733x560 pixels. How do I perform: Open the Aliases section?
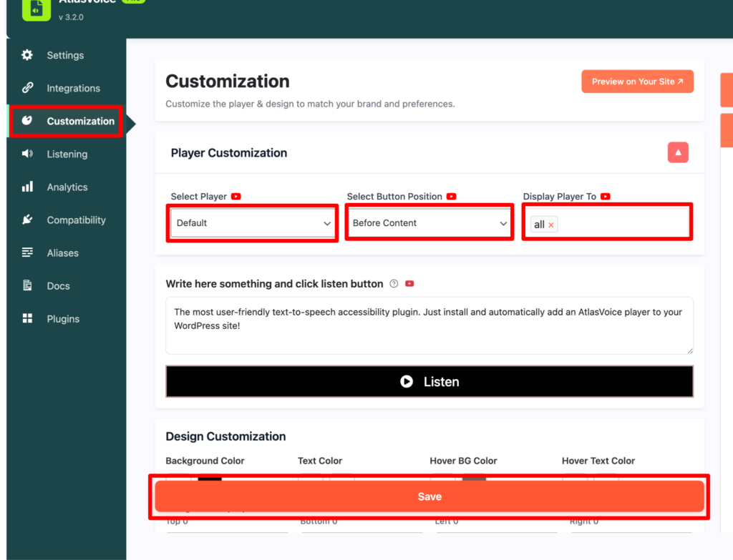point(65,252)
